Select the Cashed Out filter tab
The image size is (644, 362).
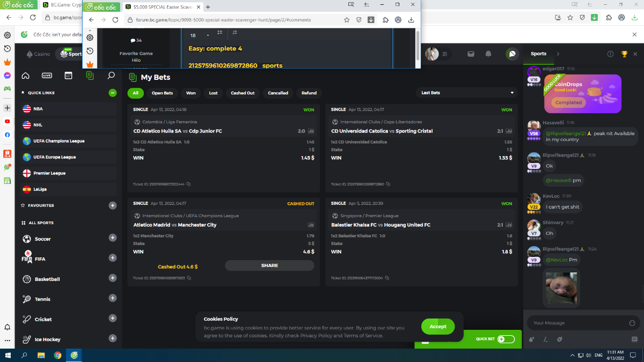click(x=243, y=93)
